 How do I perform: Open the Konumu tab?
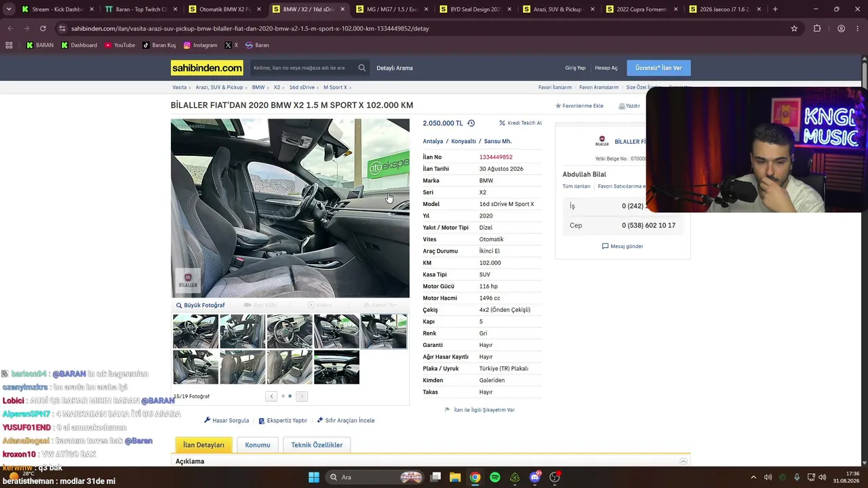tap(258, 445)
